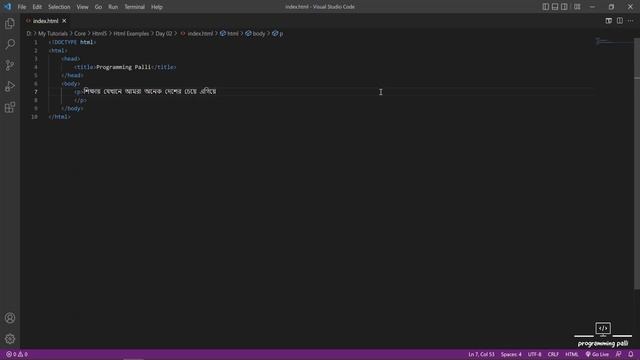The image size is (640, 360).
Task: Click the VS Code logo icon
Action: [7, 7]
